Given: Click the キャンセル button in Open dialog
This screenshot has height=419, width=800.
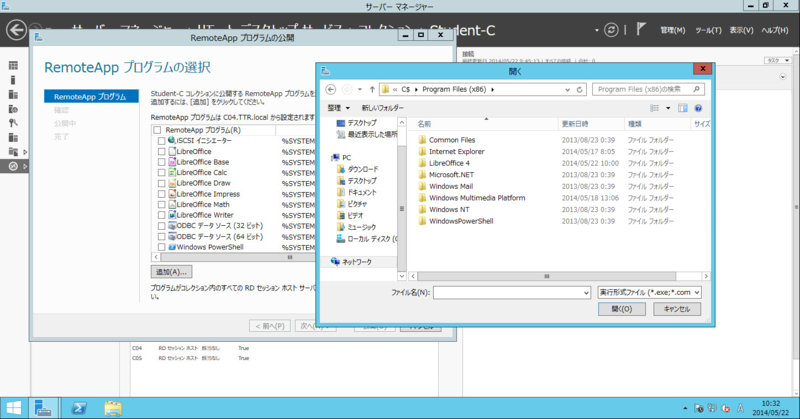Looking at the screenshot, I should point(677,309).
